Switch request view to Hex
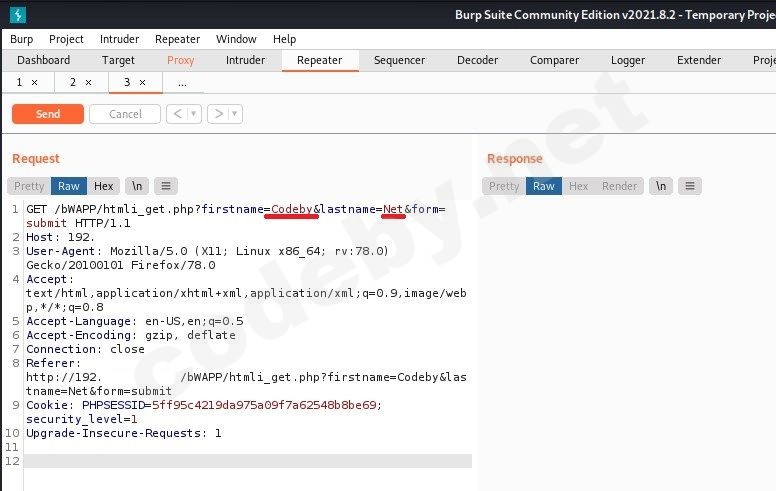Viewport: 776px width, 491px height. (x=103, y=186)
